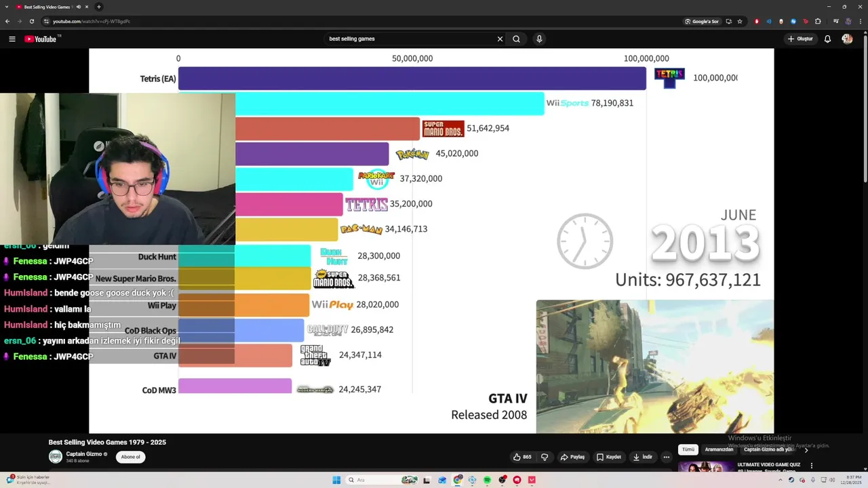This screenshot has height=488, width=868.
Task: Bookmark this page with star icon
Action: pyautogui.click(x=740, y=21)
